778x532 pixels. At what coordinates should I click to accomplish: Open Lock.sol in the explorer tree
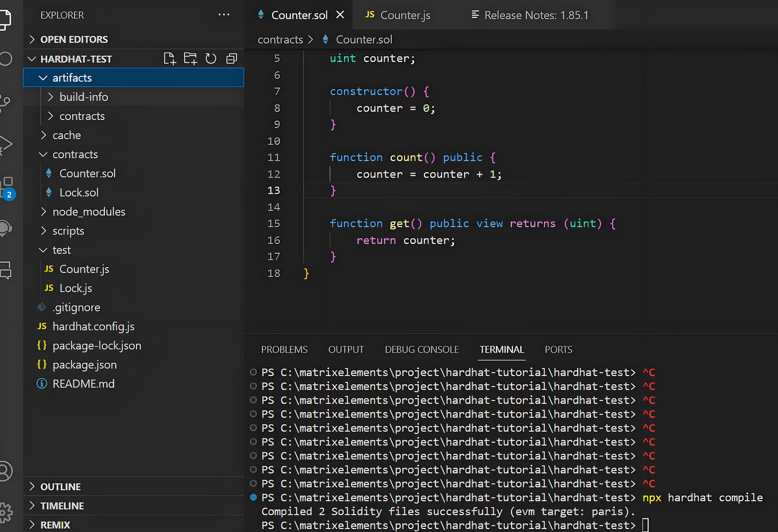[x=134, y=192]
